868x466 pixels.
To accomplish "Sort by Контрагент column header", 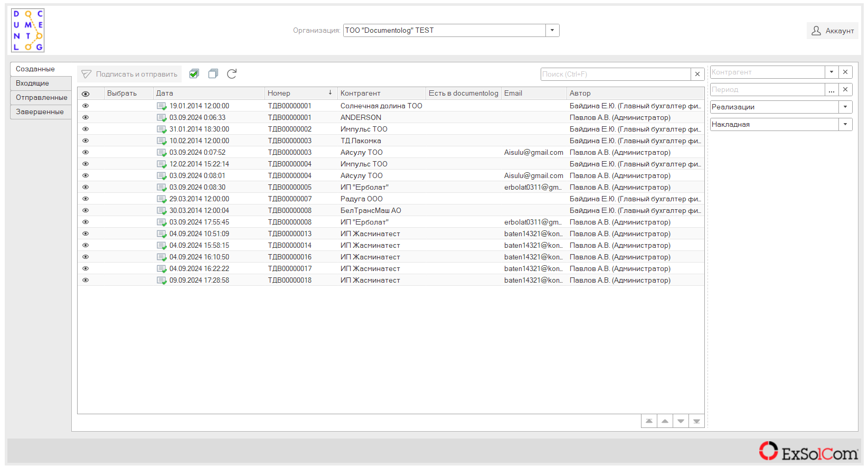I will tap(381, 93).
